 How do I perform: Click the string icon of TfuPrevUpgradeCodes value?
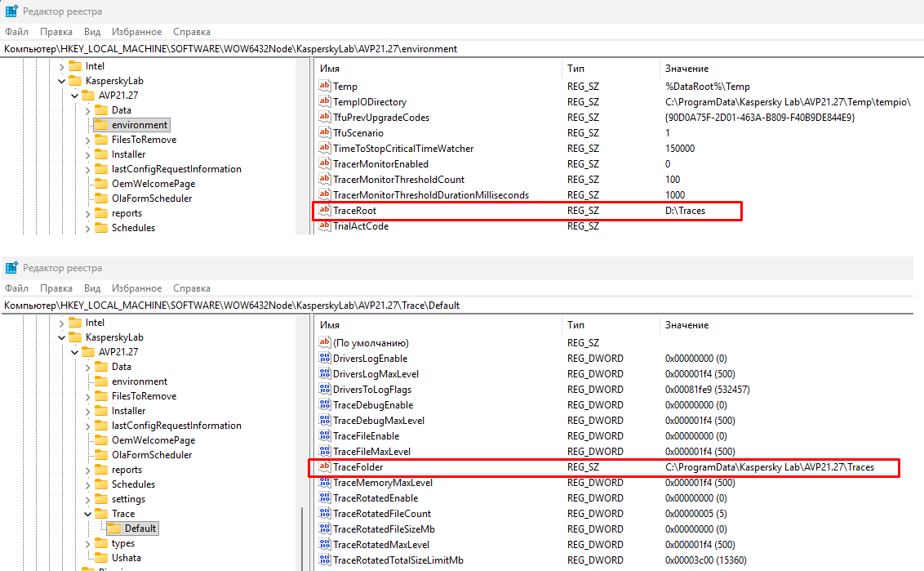[x=325, y=117]
